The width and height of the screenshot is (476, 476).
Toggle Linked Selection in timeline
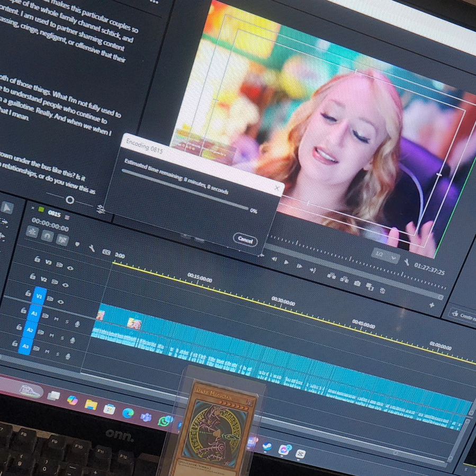tap(62, 240)
